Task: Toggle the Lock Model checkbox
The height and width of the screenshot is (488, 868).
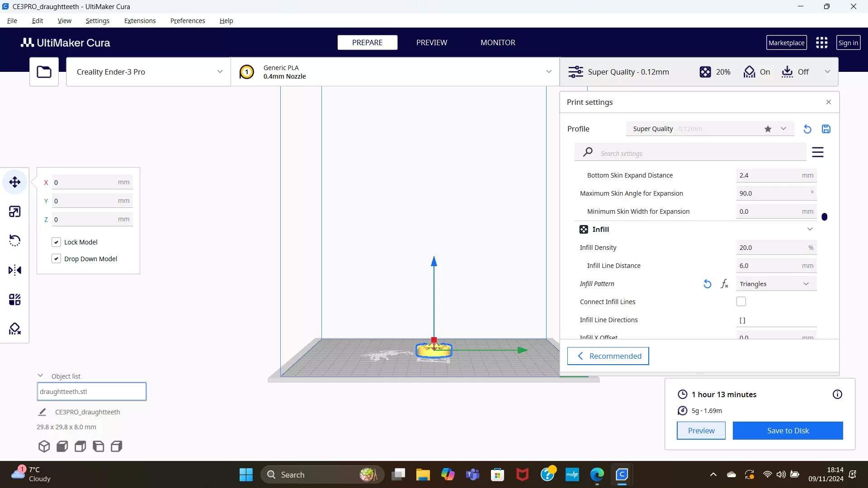Action: pyautogui.click(x=56, y=242)
